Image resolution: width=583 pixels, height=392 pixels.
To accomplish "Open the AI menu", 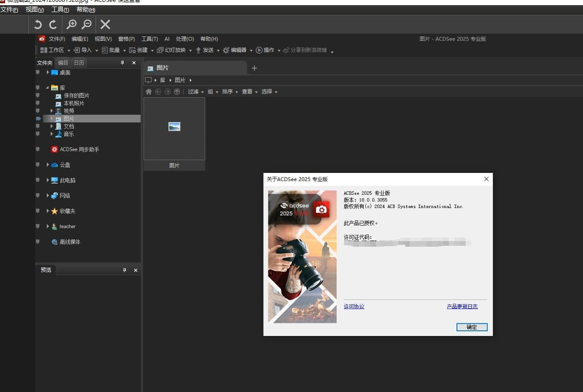I will [x=167, y=39].
